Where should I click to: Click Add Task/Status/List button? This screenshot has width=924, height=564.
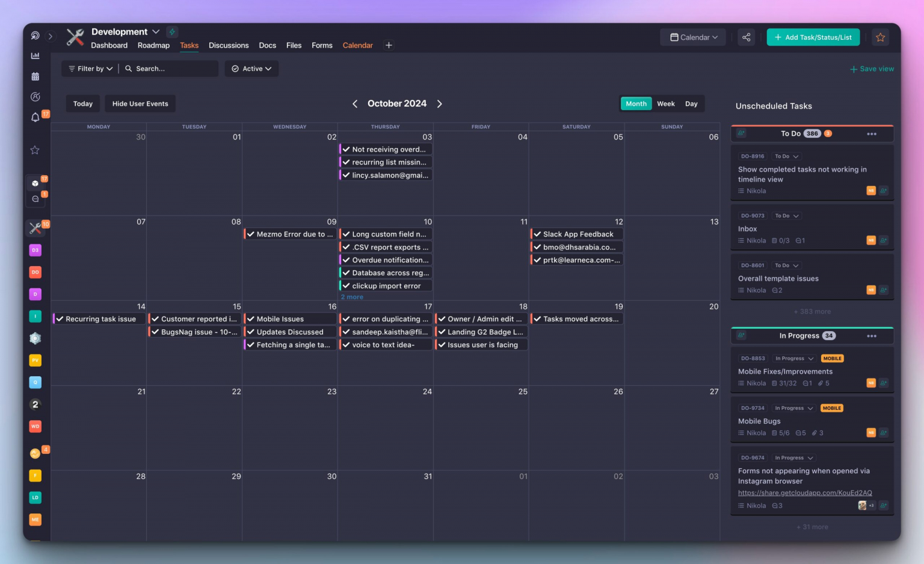[x=813, y=37]
